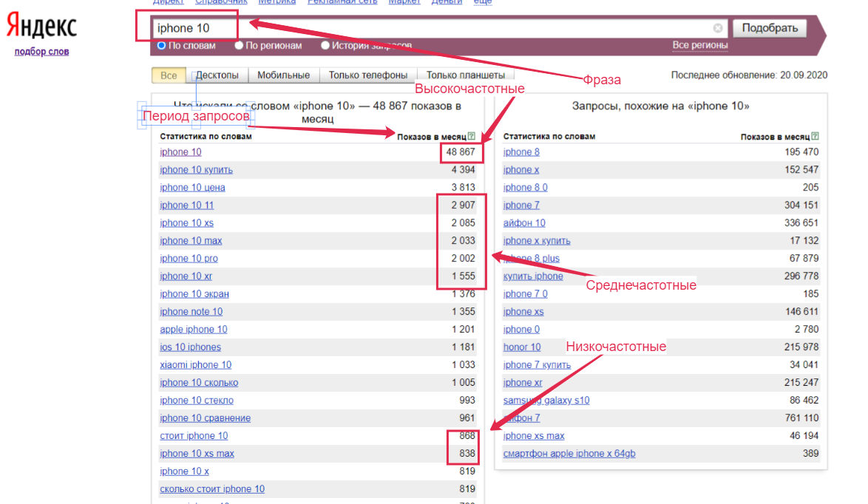
Task: Select the '195 470' count for iphone 8
Action: [801, 152]
